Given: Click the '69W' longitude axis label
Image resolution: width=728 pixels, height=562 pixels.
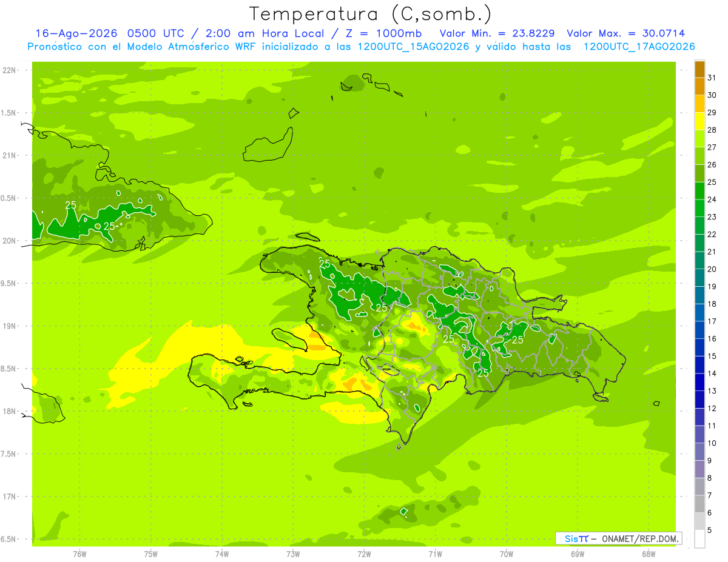Looking at the screenshot, I should click(577, 554).
